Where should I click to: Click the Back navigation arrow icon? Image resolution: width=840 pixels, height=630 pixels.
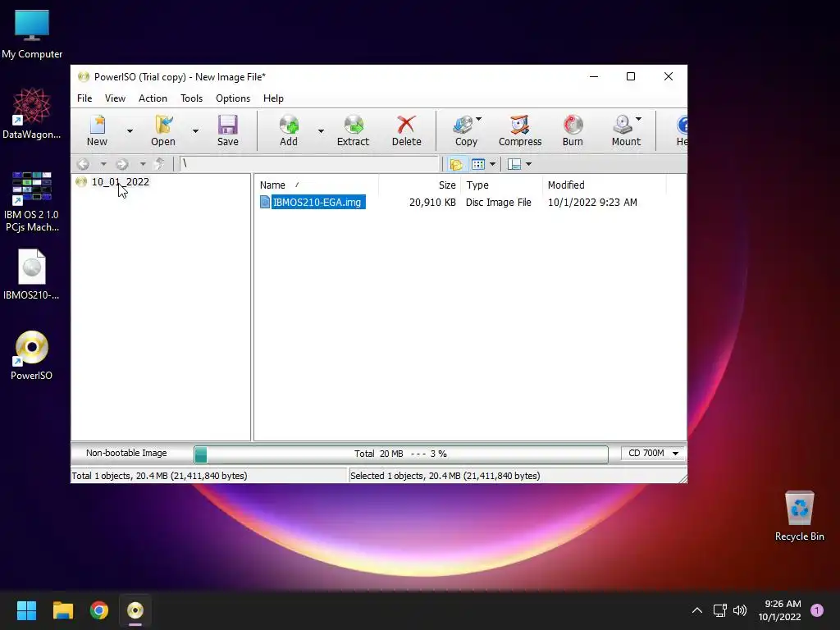[83, 164]
